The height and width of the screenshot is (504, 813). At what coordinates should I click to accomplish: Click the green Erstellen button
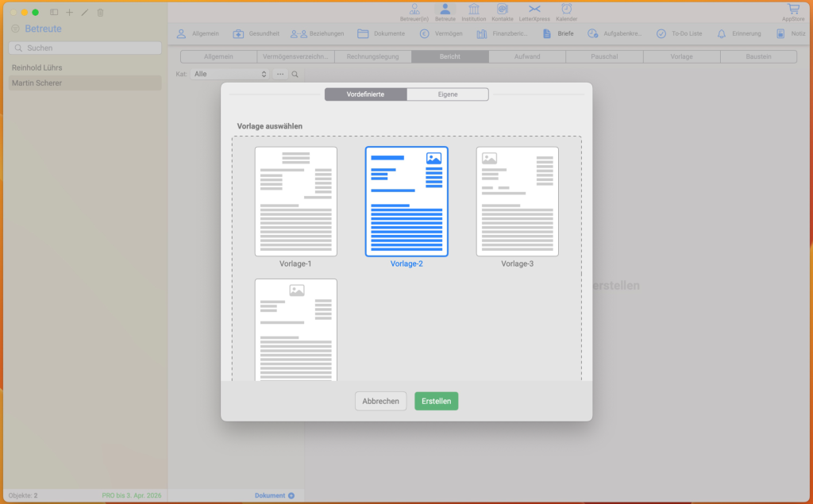pos(436,402)
